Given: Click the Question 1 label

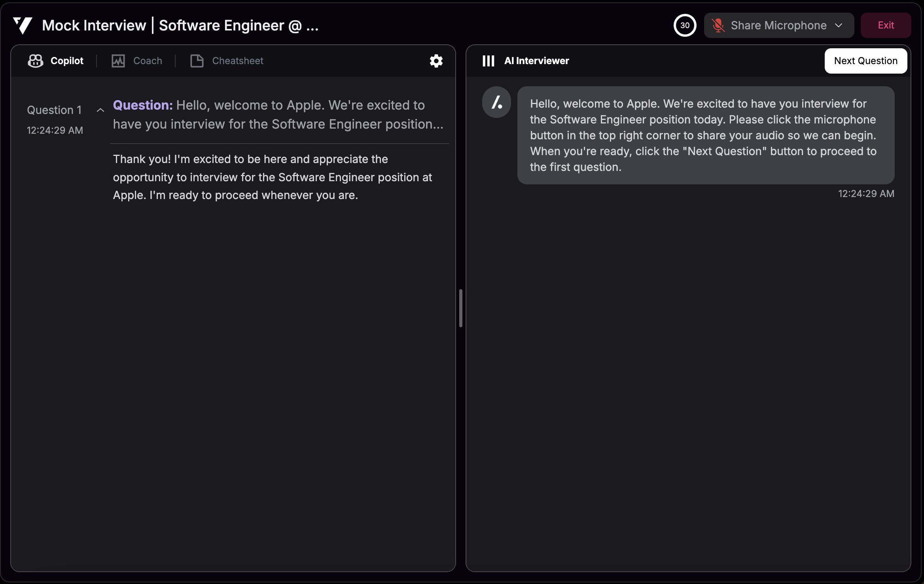Looking at the screenshot, I should 54,110.
